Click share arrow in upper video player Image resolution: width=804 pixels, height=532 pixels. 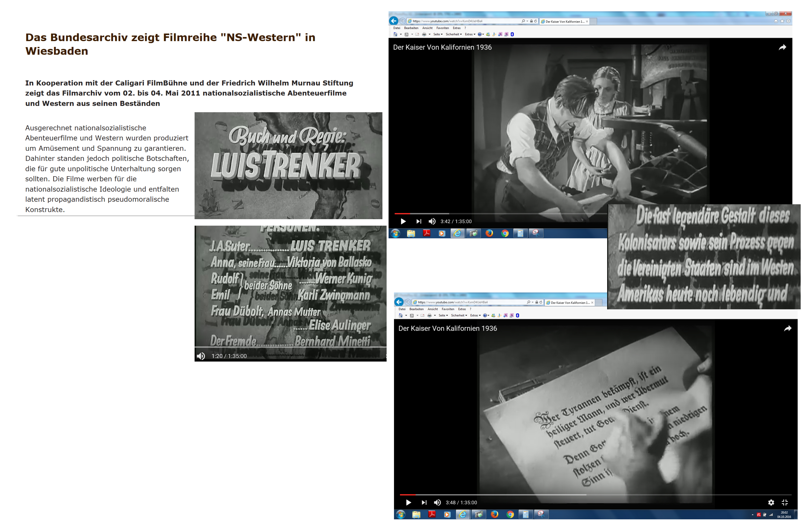pyautogui.click(x=782, y=48)
